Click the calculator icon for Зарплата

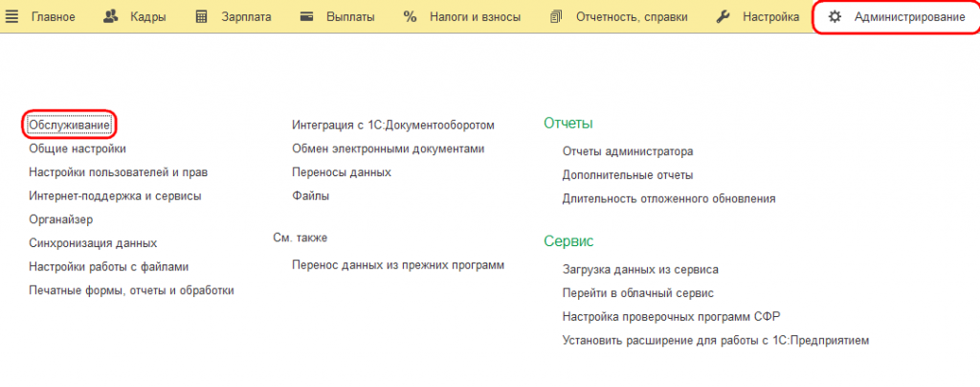tap(201, 17)
